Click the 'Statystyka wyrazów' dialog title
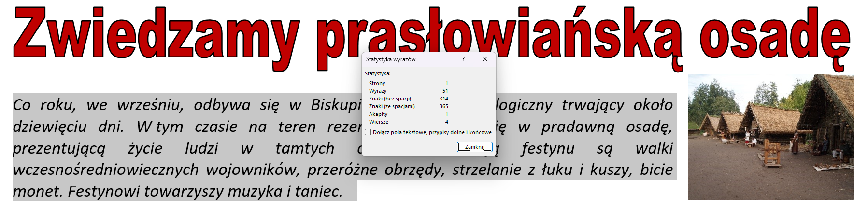This screenshot has height=215, width=868. click(390, 59)
